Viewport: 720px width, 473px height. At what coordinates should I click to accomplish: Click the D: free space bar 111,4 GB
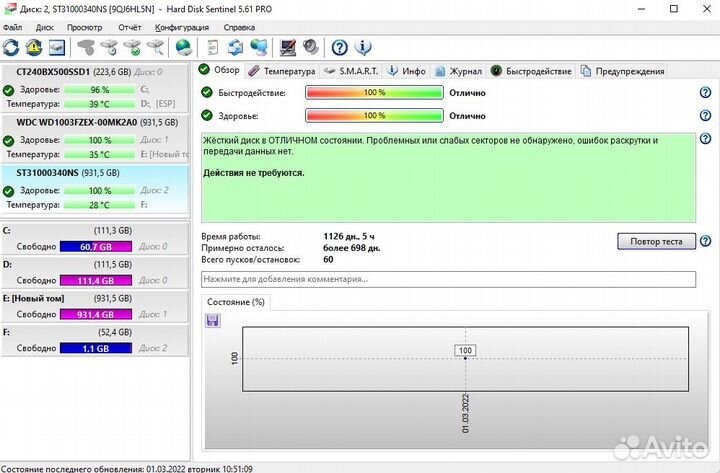(x=96, y=281)
